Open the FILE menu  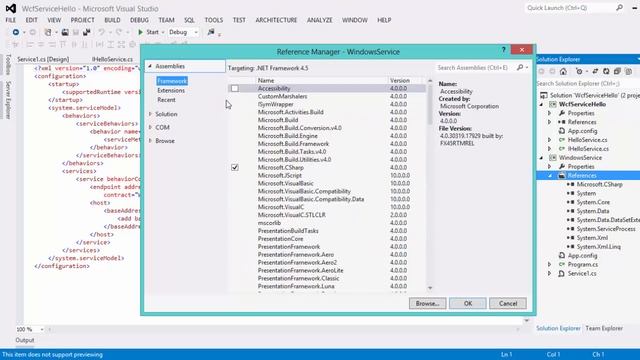tap(11, 20)
